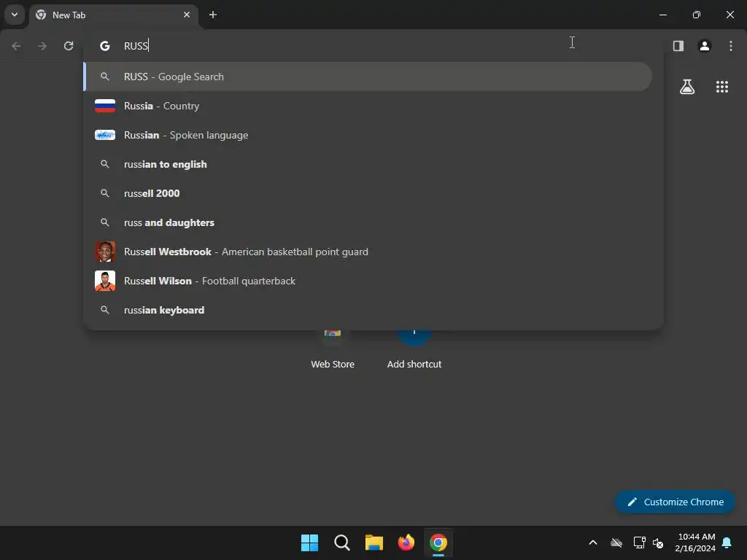Pick the russian to english suggestion
747x560 pixels.
coord(368,164)
